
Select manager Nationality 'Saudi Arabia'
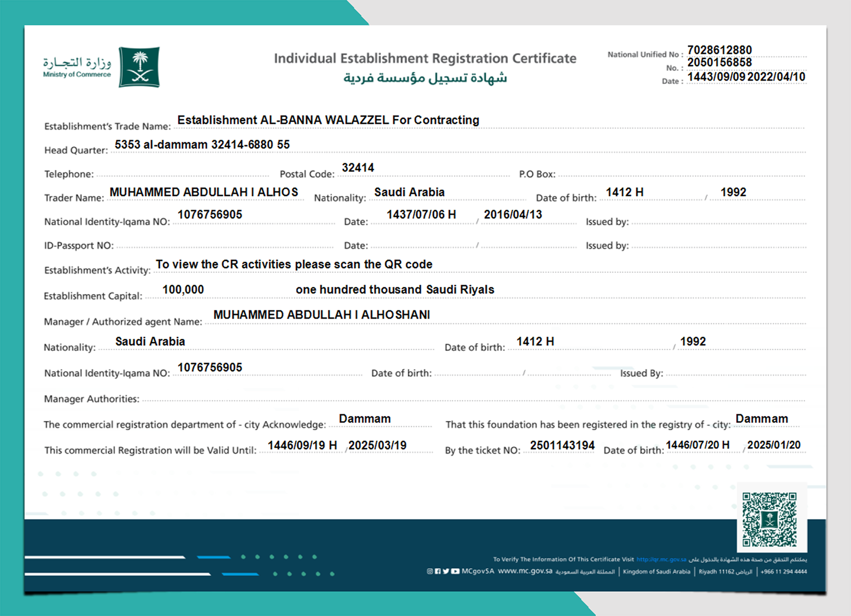pos(150,342)
